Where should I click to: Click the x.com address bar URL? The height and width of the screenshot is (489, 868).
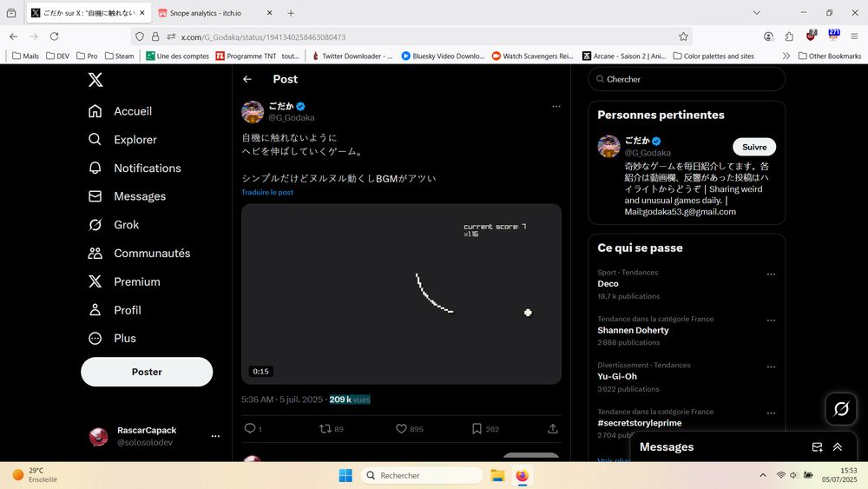[263, 37]
